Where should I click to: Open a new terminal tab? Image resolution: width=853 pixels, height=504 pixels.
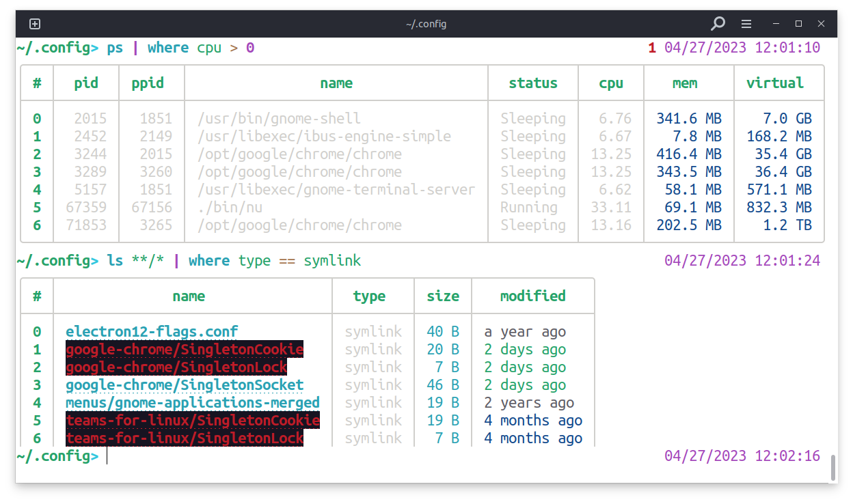(x=35, y=24)
